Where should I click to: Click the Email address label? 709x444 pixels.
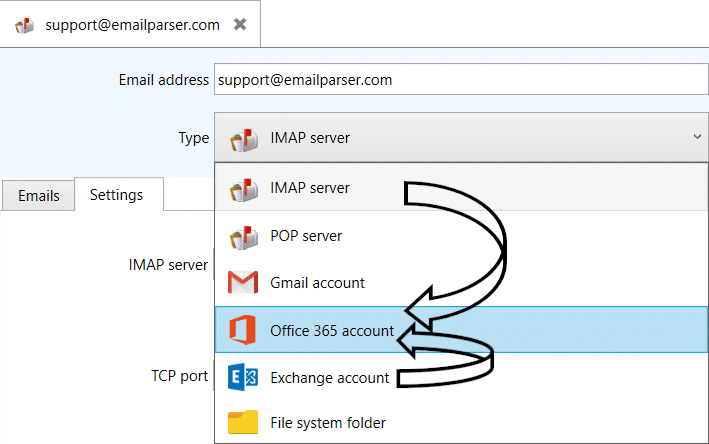164,80
